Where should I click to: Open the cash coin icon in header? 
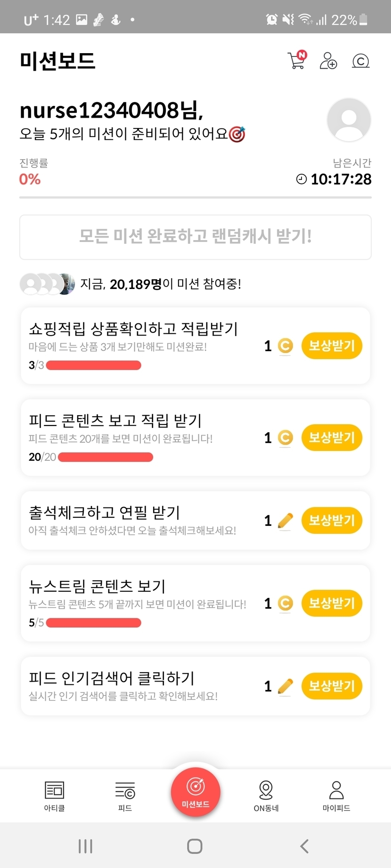tap(361, 61)
